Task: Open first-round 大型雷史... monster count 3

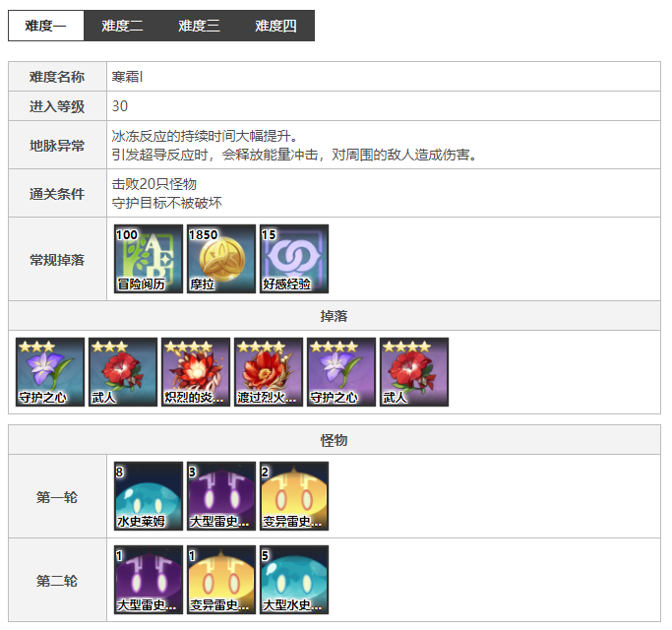Action: (x=221, y=496)
